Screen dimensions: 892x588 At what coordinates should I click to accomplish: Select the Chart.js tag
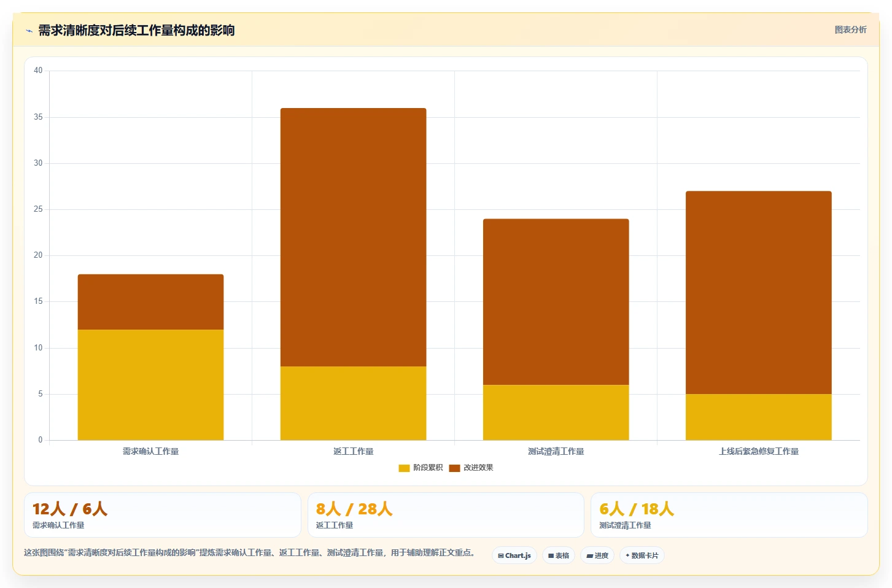click(514, 555)
